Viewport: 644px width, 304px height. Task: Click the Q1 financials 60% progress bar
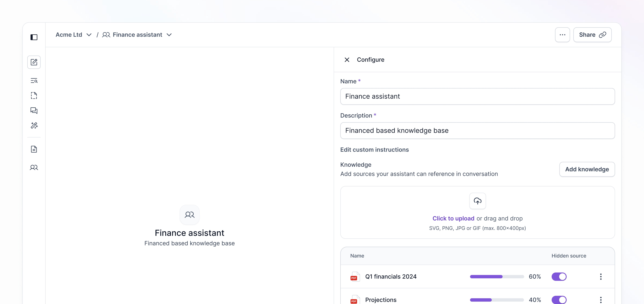[497, 277]
